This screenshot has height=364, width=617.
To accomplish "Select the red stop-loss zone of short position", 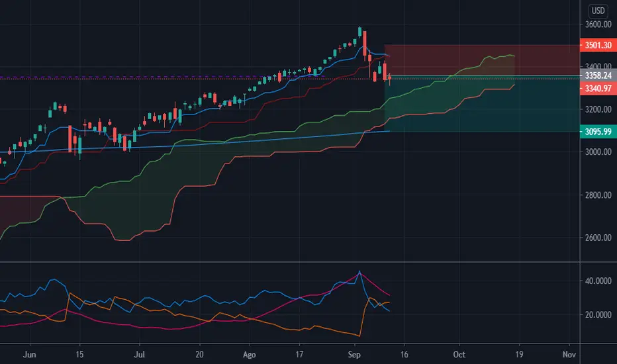I will 482,60.
